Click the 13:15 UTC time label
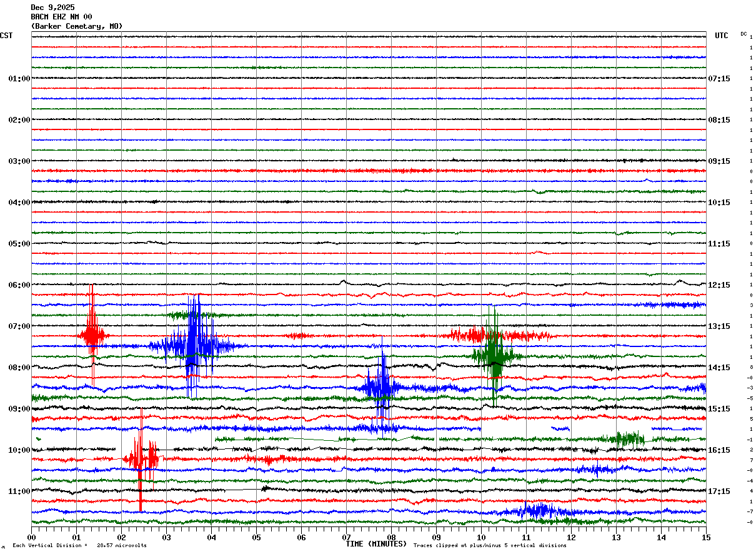Viewport: 756px width, 554px height. pyautogui.click(x=719, y=326)
